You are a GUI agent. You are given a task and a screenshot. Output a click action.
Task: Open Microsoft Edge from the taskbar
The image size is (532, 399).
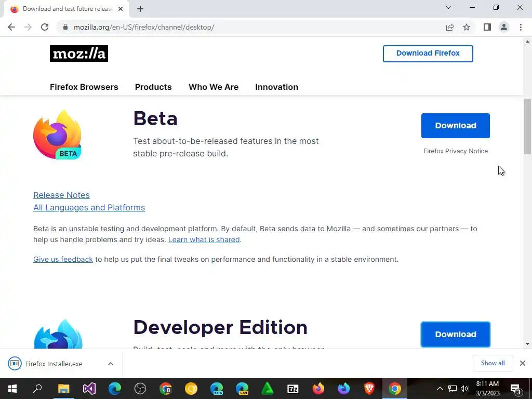point(115,389)
